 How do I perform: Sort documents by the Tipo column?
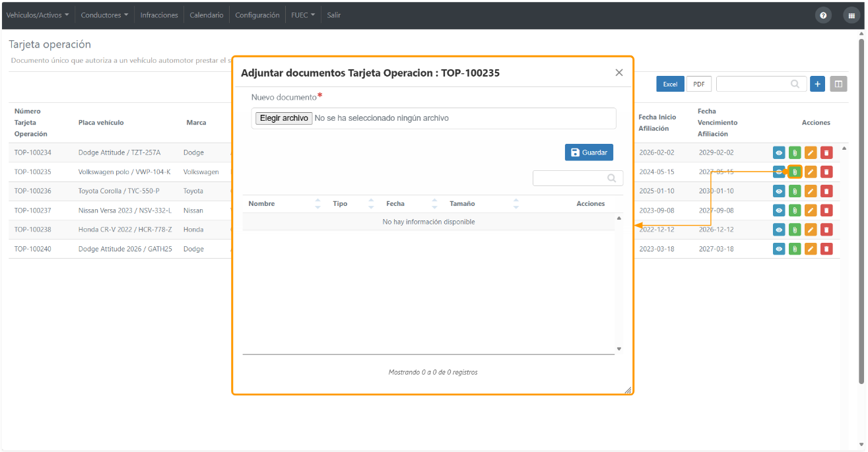(x=354, y=204)
